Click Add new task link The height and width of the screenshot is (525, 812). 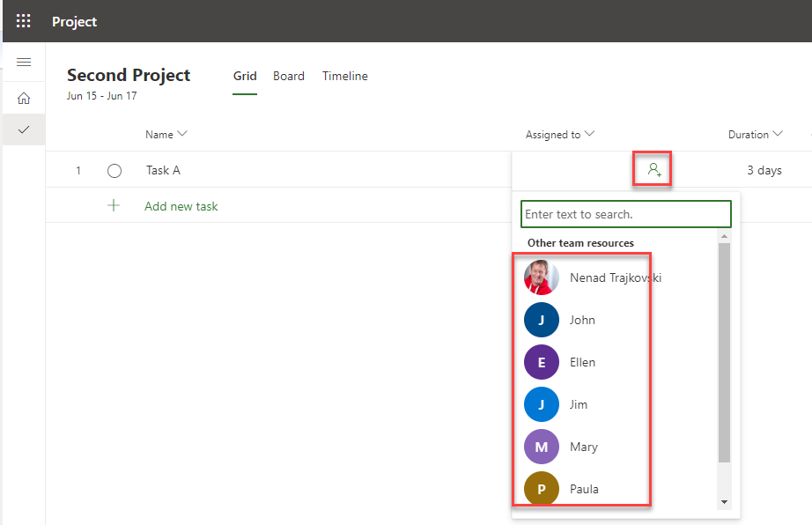point(181,206)
